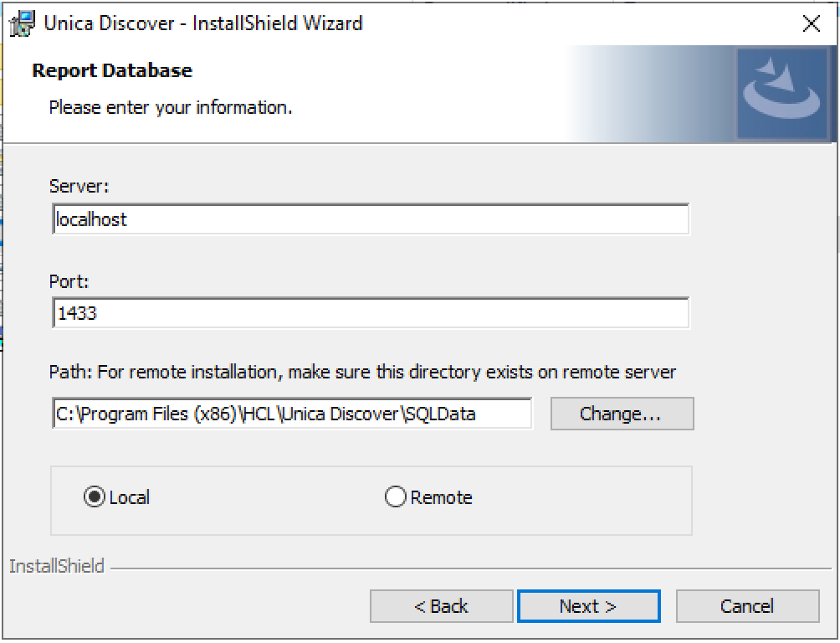840x643 pixels.
Task: Click the installer icon in the title bar
Action: (x=21, y=23)
